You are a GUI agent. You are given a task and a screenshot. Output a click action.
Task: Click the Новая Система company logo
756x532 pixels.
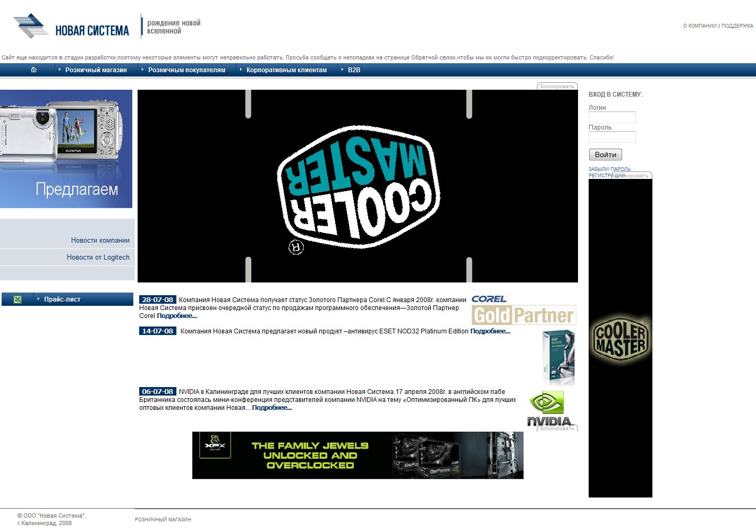71,27
